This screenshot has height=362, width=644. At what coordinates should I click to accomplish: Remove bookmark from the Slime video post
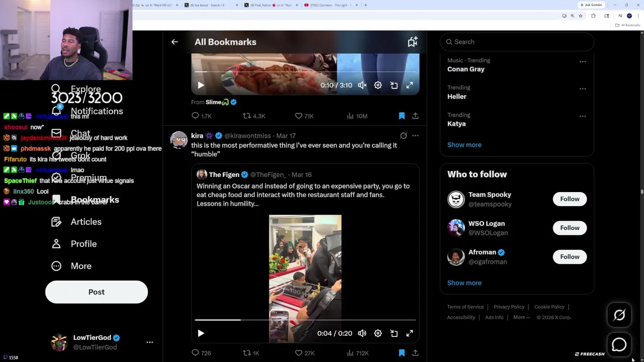pyautogui.click(x=401, y=116)
